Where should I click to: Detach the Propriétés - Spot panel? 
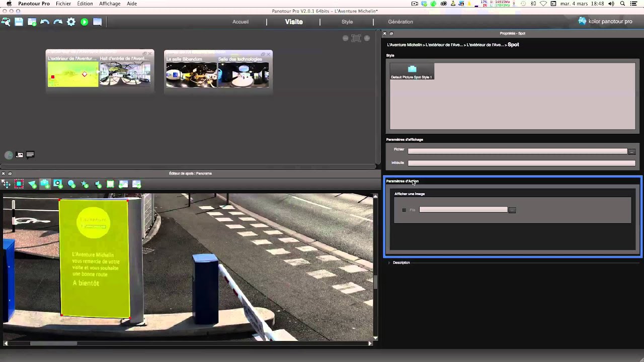[391, 33]
